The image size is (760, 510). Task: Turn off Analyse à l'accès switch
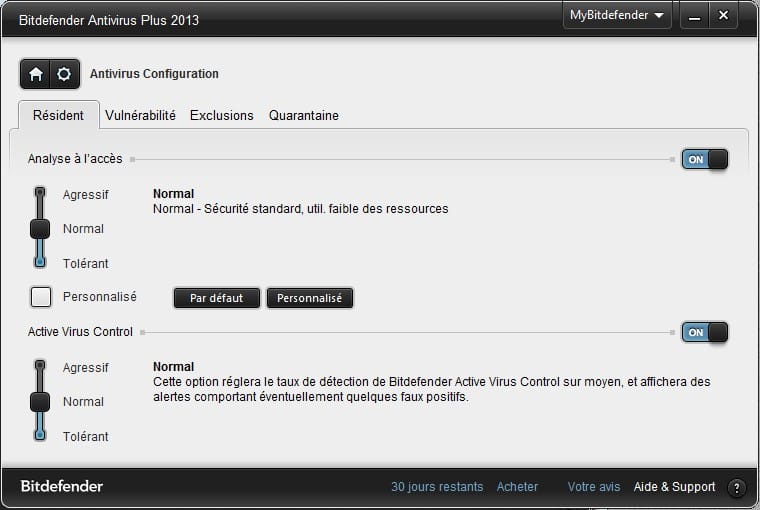coord(705,159)
